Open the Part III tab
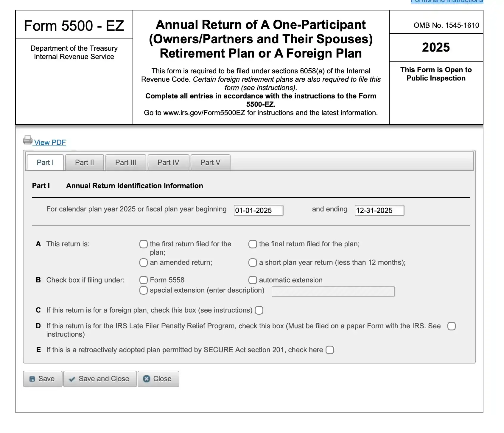The image size is (504, 433). tap(126, 163)
